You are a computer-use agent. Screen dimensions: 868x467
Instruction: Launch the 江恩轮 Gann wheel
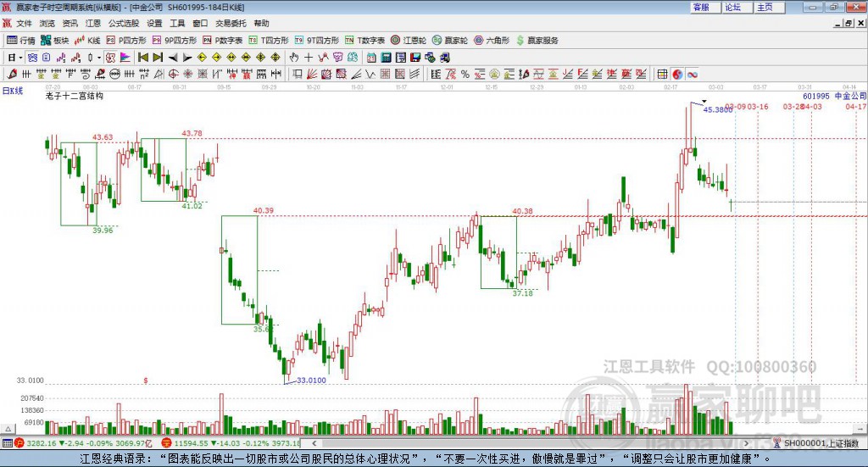pyautogui.click(x=409, y=41)
